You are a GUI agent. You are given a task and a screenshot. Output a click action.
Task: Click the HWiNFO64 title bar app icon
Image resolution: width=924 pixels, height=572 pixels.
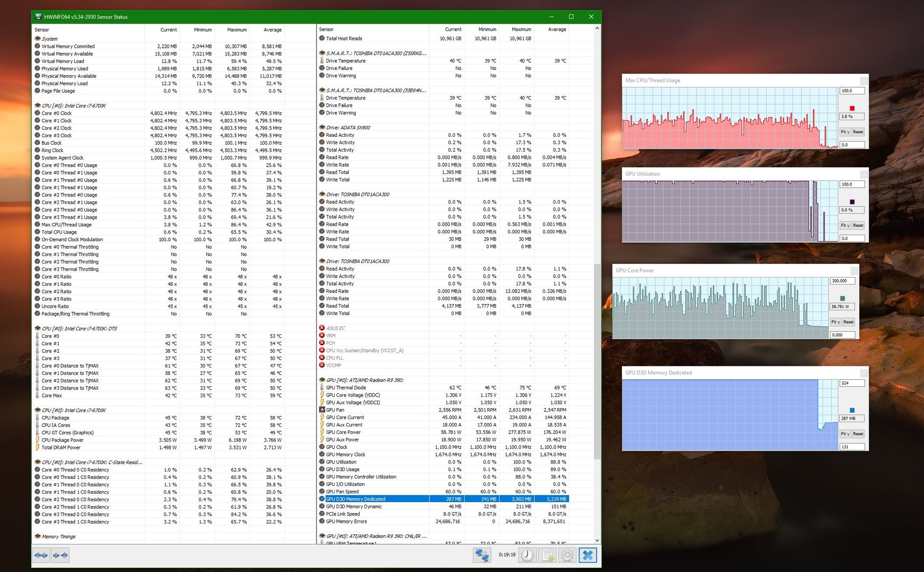(38, 17)
